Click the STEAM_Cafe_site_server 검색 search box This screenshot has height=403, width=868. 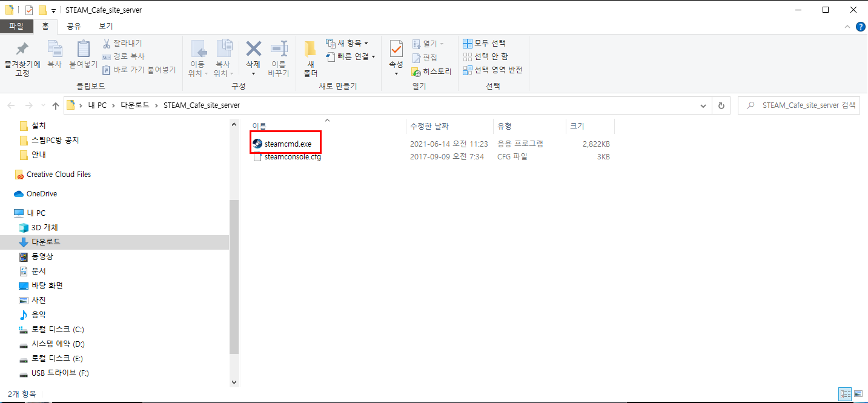[799, 105]
